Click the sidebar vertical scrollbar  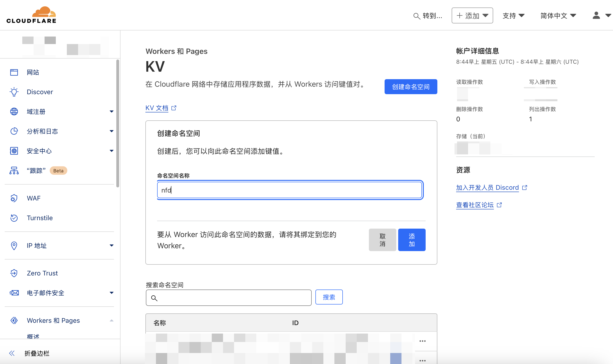click(117, 123)
